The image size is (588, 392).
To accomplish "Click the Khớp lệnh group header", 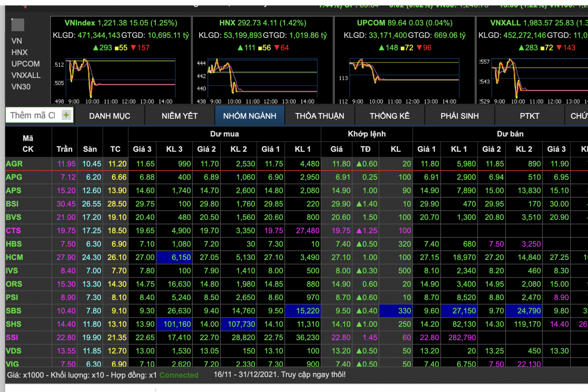I will click(367, 134).
